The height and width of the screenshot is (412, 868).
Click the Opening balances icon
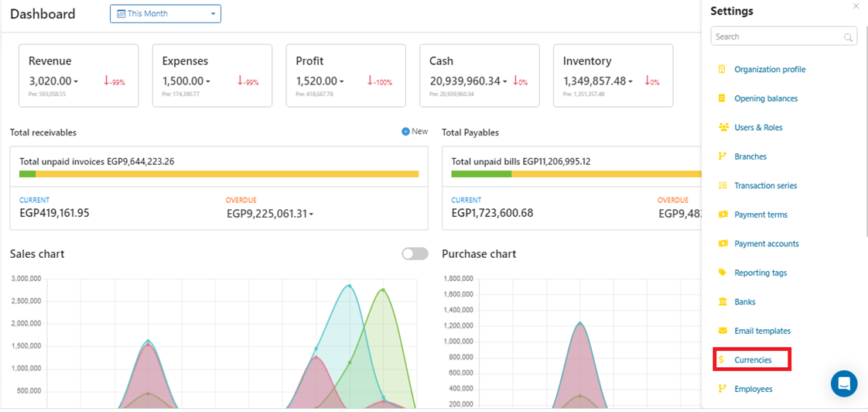tap(722, 98)
